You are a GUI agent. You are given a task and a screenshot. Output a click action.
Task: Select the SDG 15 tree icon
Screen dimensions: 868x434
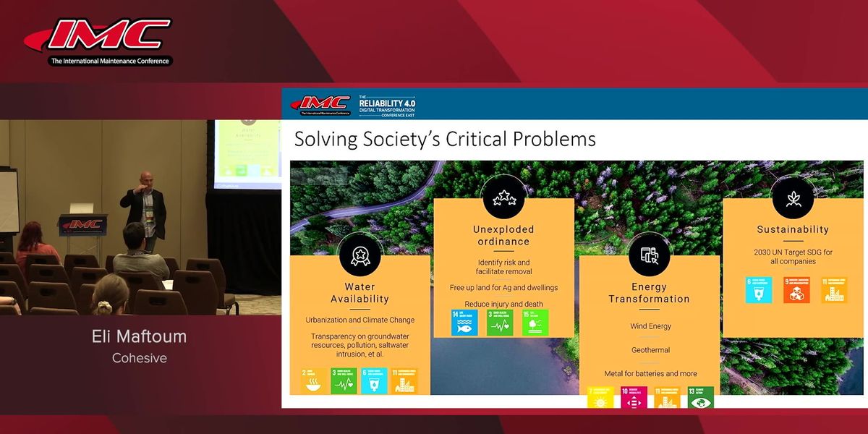click(535, 323)
